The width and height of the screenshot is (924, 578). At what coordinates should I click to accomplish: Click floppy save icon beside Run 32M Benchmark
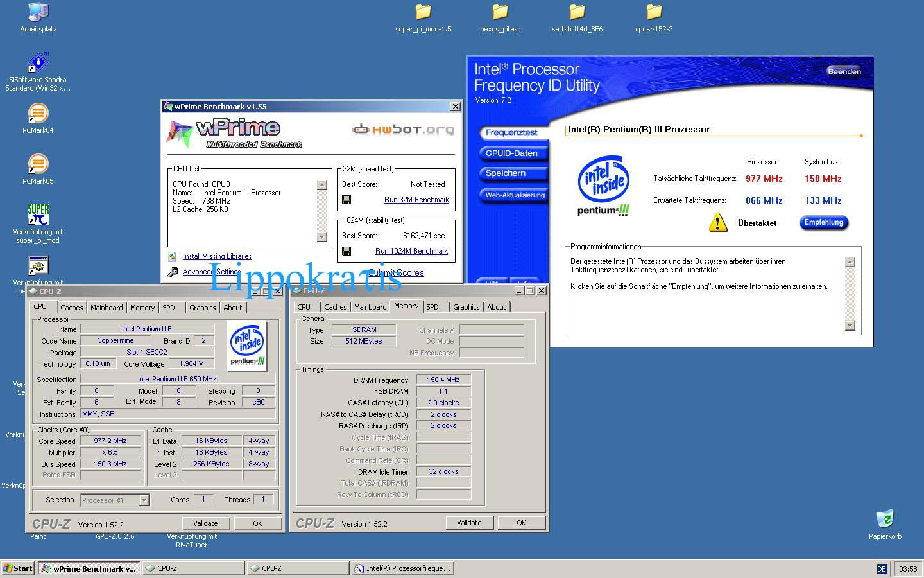click(346, 200)
